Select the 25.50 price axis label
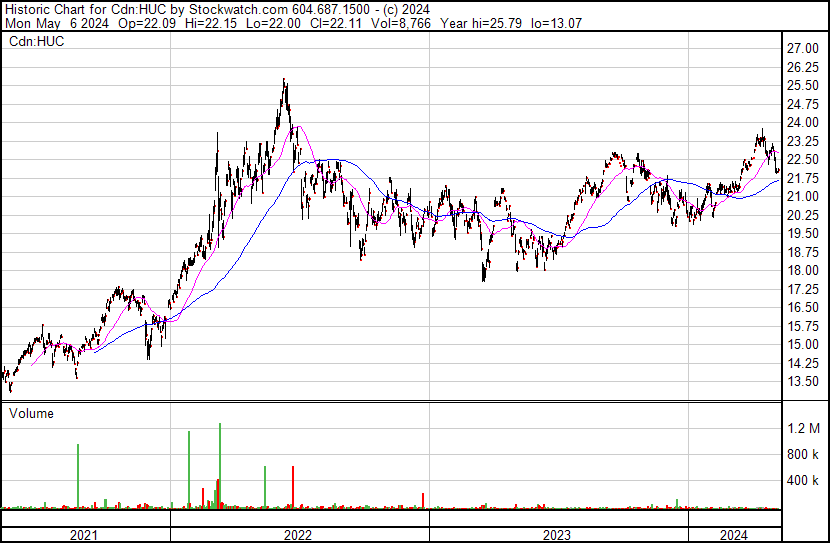This screenshot has height=543, width=830. [x=802, y=86]
